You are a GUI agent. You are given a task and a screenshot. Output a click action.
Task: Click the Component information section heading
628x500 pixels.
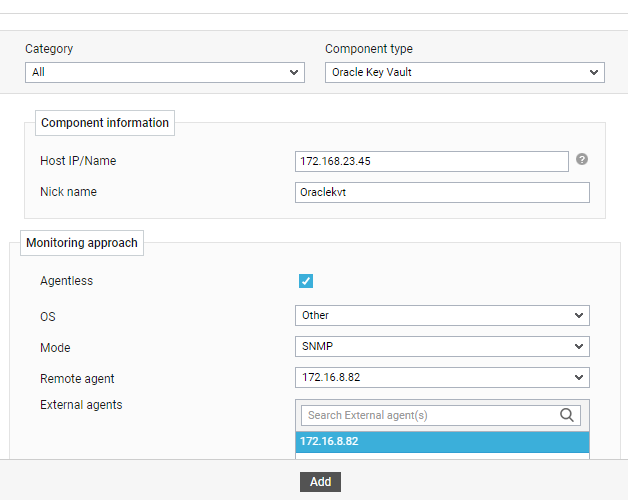point(105,123)
